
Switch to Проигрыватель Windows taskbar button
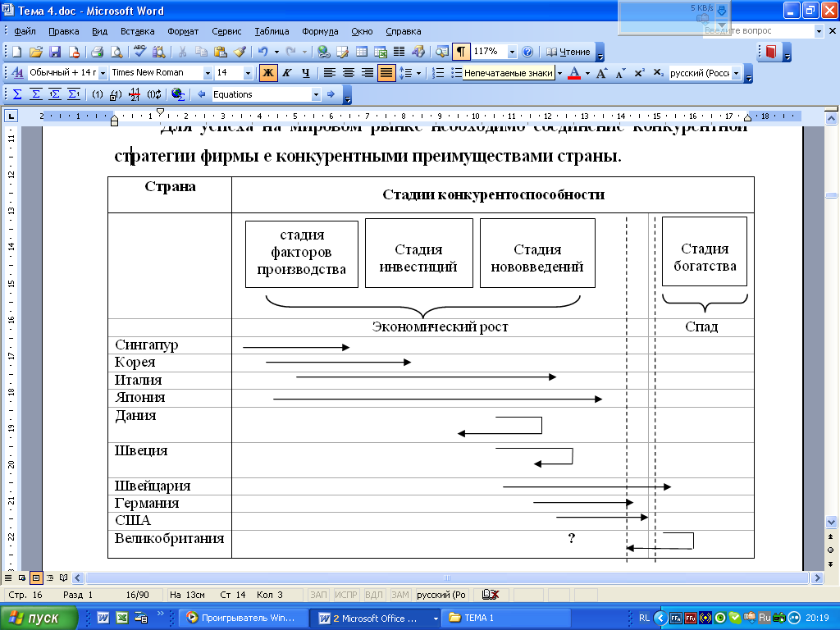(243, 618)
